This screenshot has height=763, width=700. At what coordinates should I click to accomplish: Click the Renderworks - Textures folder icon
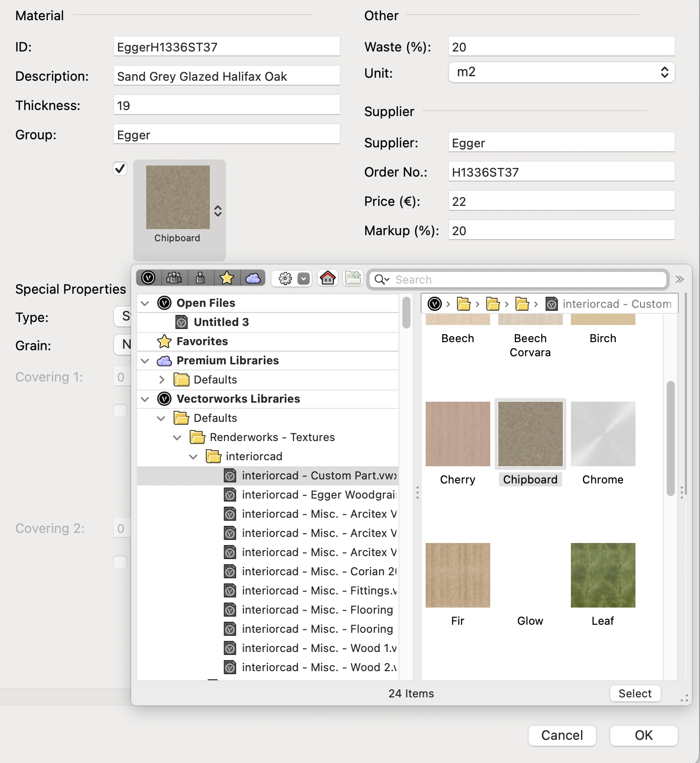click(197, 437)
